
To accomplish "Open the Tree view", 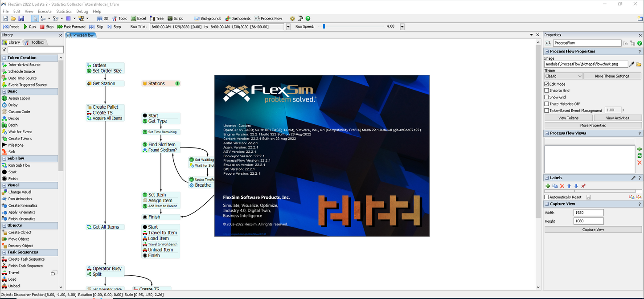I will [x=156, y=19].
